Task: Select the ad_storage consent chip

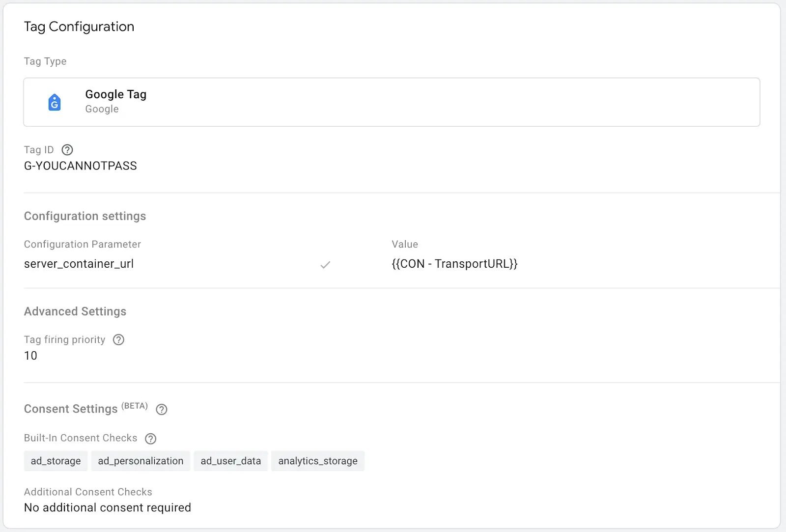Action: tap(56, 461)
